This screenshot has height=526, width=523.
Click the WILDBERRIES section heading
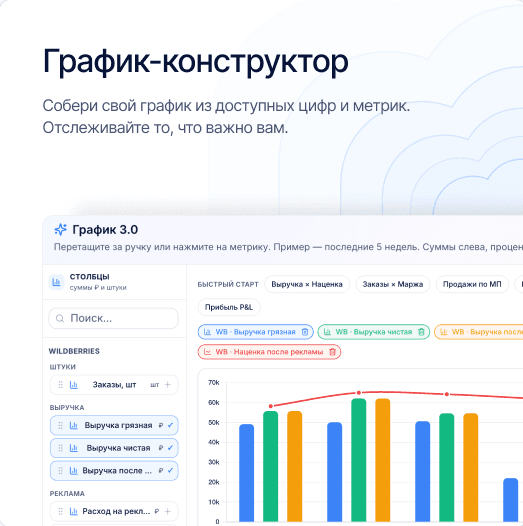click(74, 351)
